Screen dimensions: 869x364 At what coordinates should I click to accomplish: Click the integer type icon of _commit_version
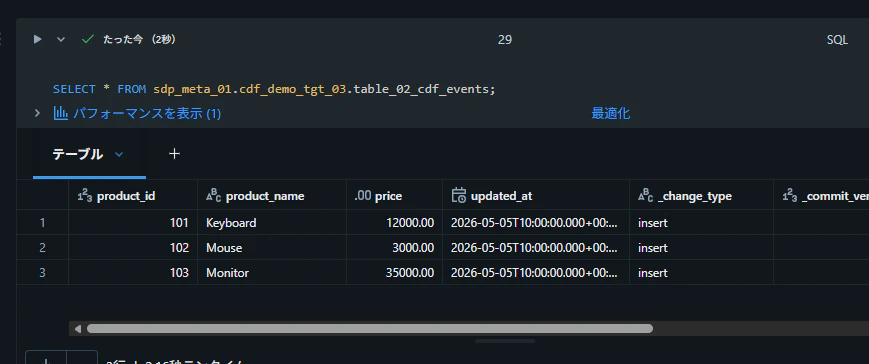point(790,195)
